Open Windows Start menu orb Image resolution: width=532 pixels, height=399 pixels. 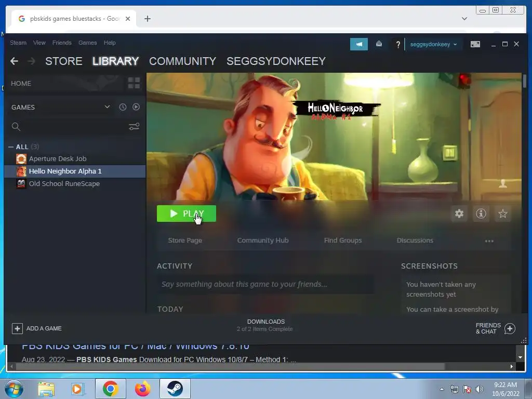coord(14,389)
